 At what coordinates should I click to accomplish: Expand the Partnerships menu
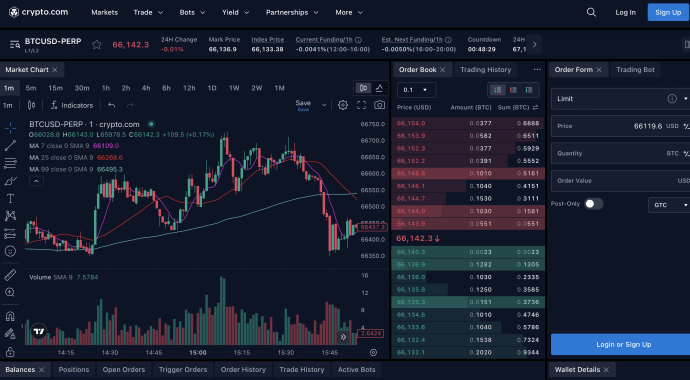tap(292, 12)
